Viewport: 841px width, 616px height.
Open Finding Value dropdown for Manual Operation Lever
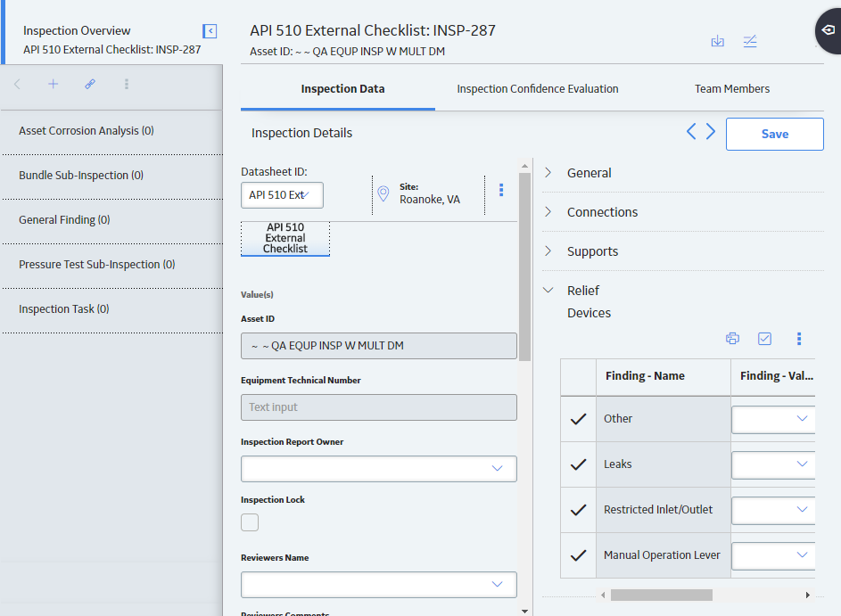(773, 556)
